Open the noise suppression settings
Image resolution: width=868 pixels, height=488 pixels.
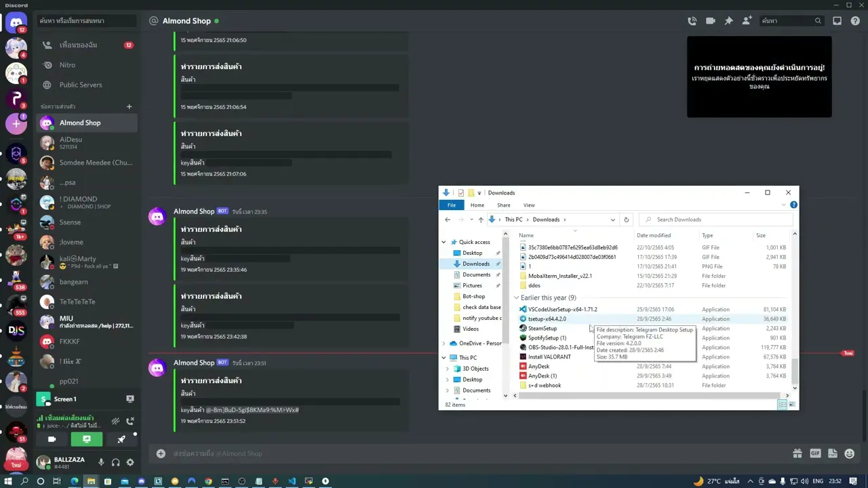coord(115,421)
